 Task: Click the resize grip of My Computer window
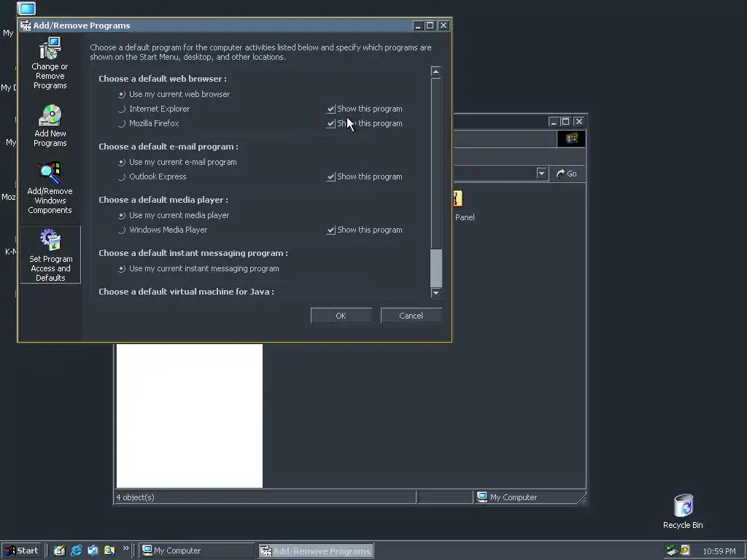581,499
